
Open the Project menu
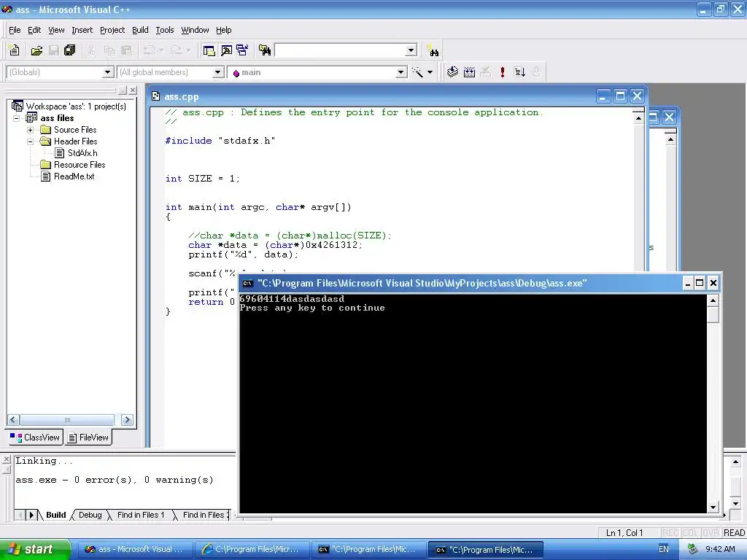[x=112, y=30]
